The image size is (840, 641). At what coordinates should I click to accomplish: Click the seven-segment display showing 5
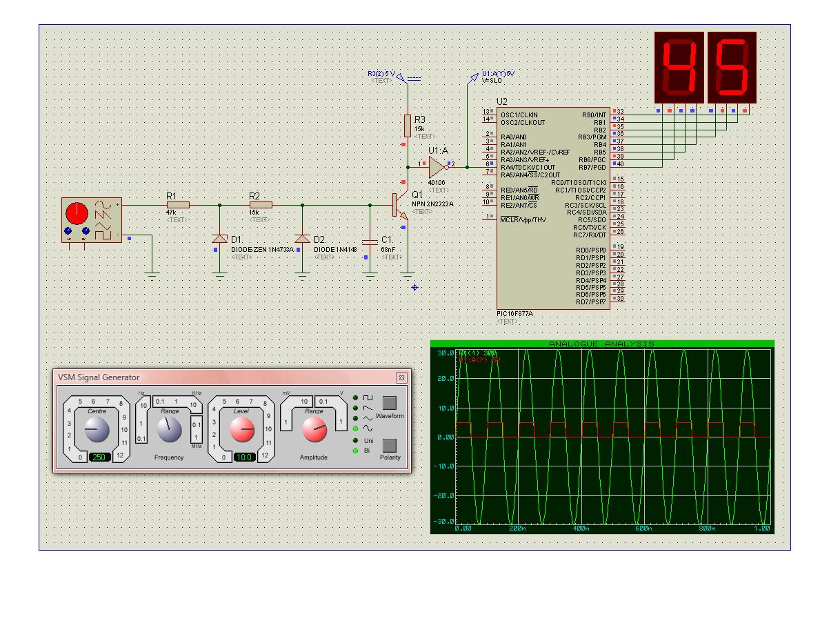[732, 68]
